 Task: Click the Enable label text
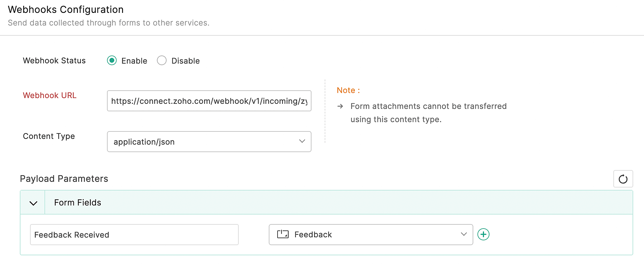tap(134, 61)
